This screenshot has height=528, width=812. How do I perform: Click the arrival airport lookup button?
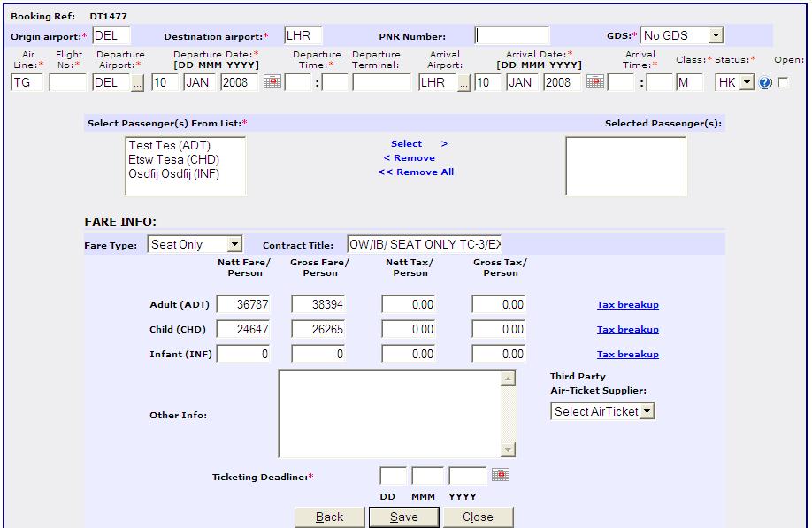click(463, 83)
